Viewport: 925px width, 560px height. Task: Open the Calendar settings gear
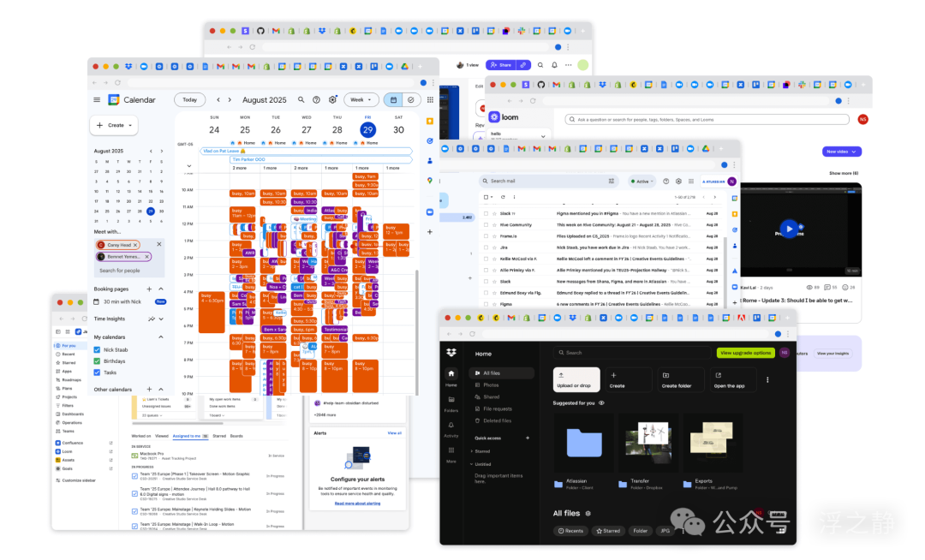(x=332, y=100)
